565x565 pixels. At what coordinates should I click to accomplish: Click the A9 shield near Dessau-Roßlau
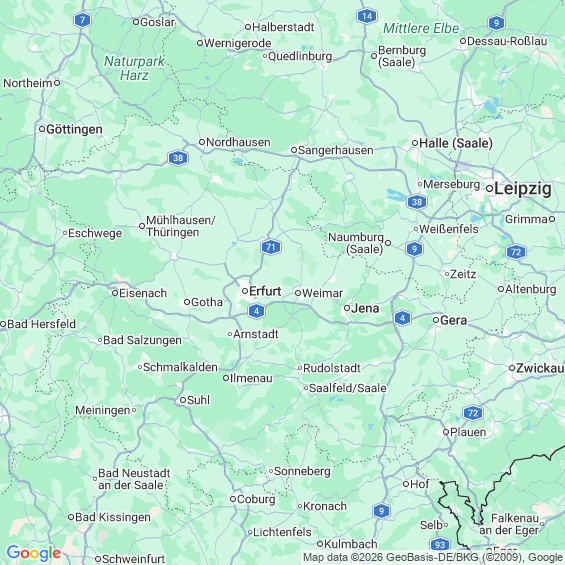click(x=496, y=23)
